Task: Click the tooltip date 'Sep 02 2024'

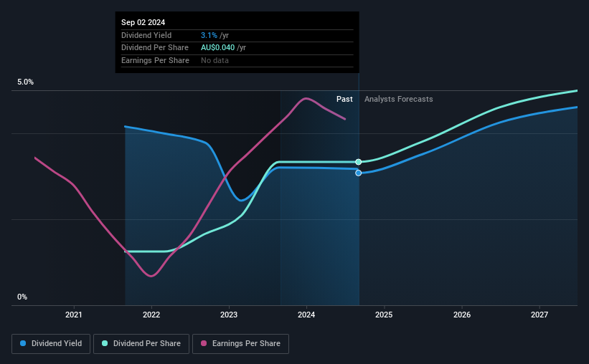Action: point(143,22)
